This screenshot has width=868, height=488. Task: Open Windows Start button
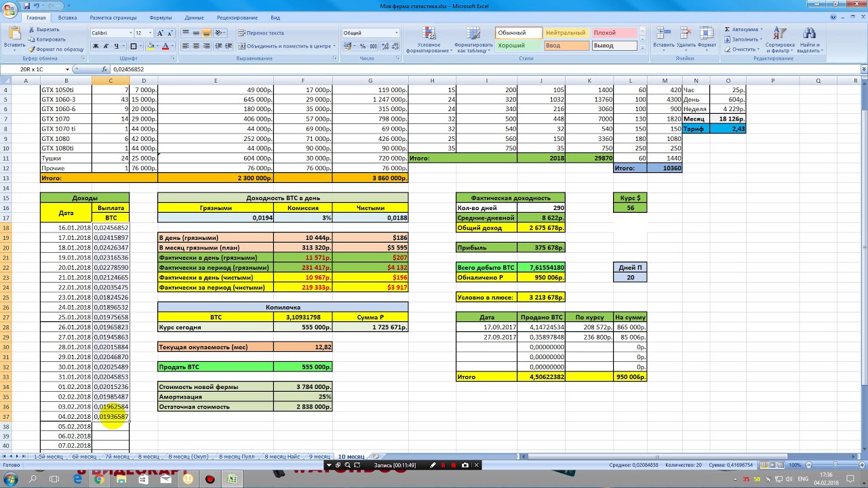(x=9, y=479)
